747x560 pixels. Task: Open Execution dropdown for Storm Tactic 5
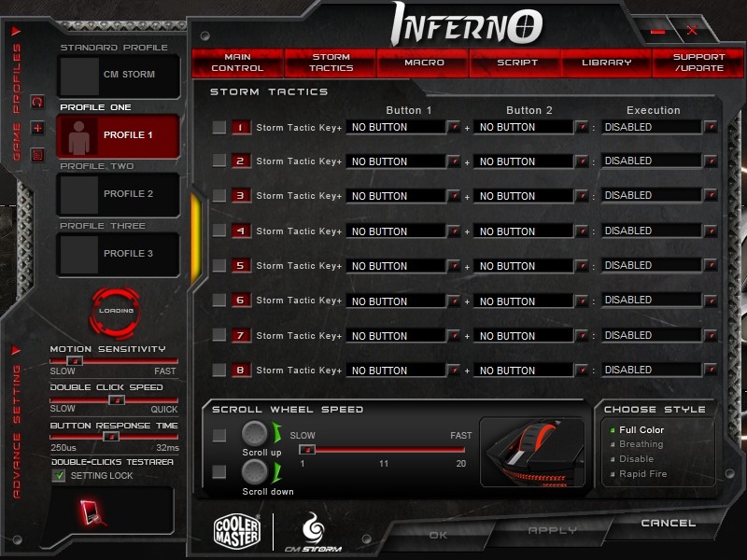(711, 265)
